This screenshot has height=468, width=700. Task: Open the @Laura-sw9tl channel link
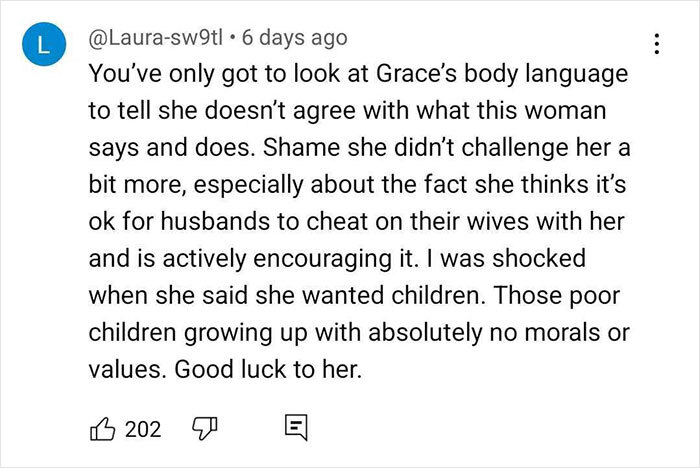pos(155,38)
